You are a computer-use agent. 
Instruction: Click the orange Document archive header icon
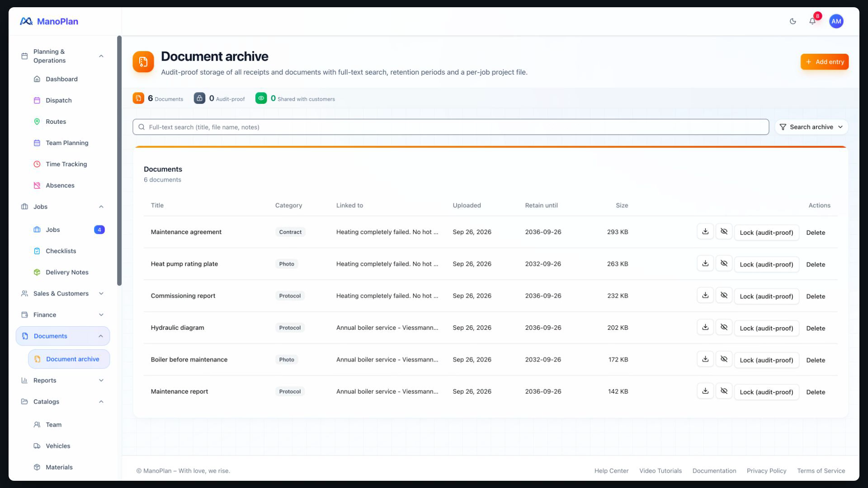[143, 62]
